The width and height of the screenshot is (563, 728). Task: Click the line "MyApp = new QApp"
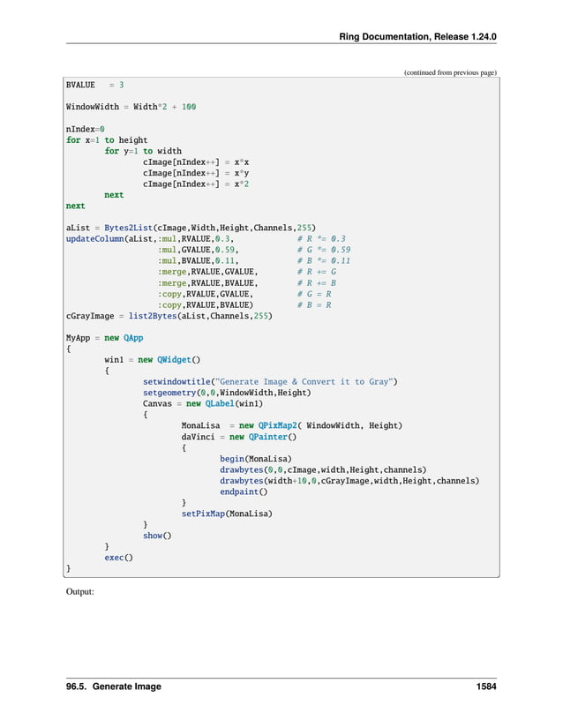[x=104, y=338]
